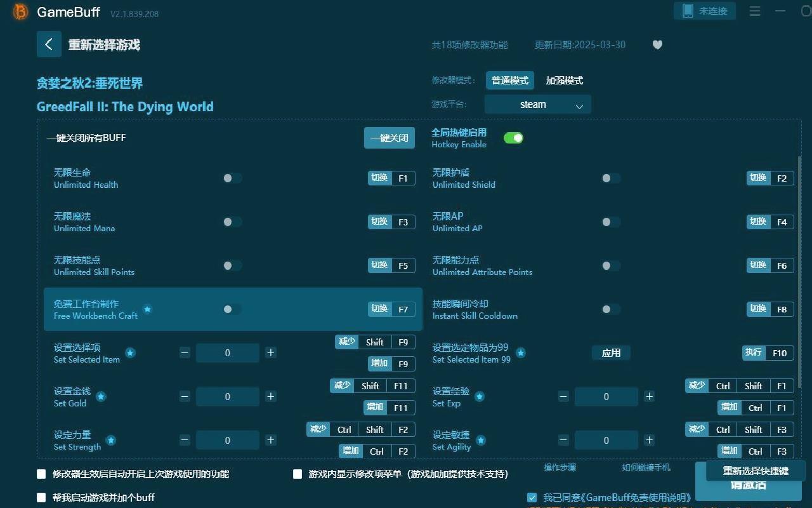
Task: Enable Unlimited Health toggle
Action: 232,178
